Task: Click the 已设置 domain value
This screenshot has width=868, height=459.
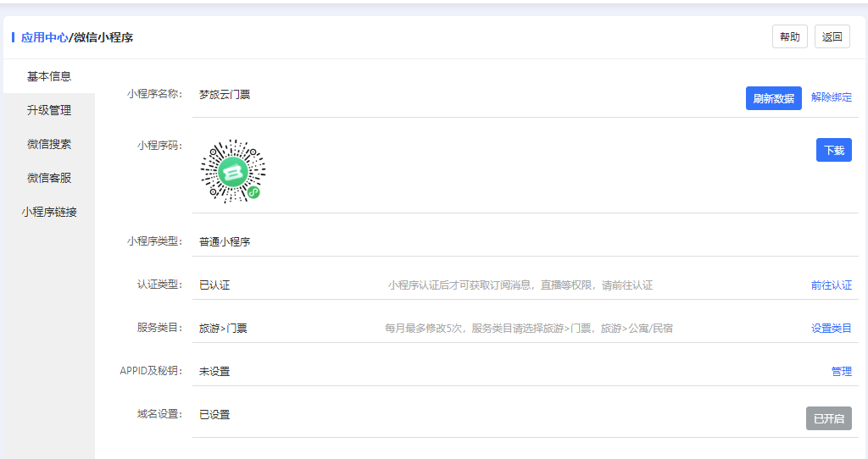Action: click(214, 415)
